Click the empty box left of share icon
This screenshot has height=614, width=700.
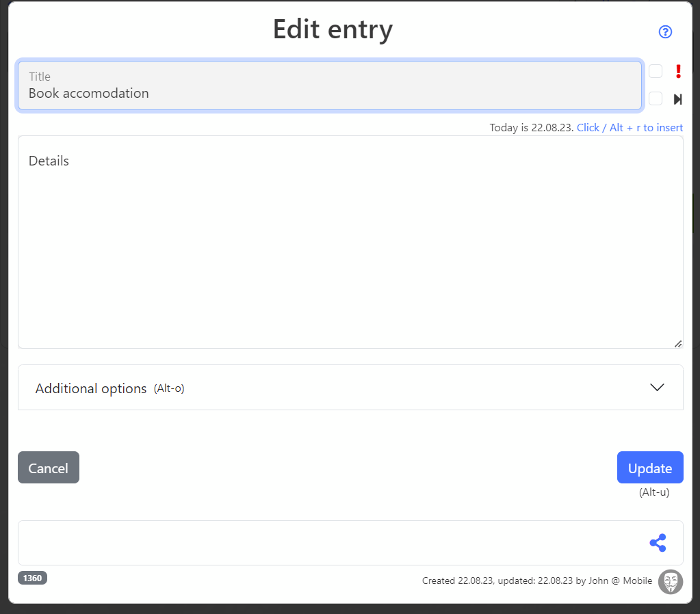328,543
